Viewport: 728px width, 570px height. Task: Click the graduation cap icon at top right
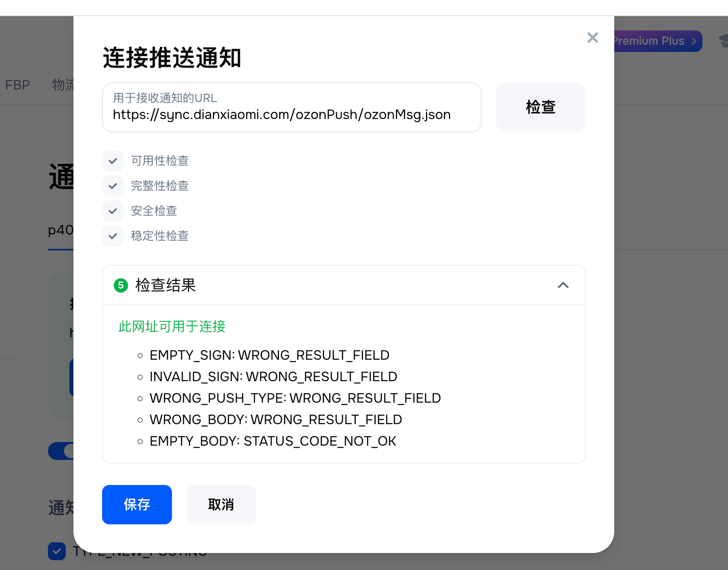723,41
